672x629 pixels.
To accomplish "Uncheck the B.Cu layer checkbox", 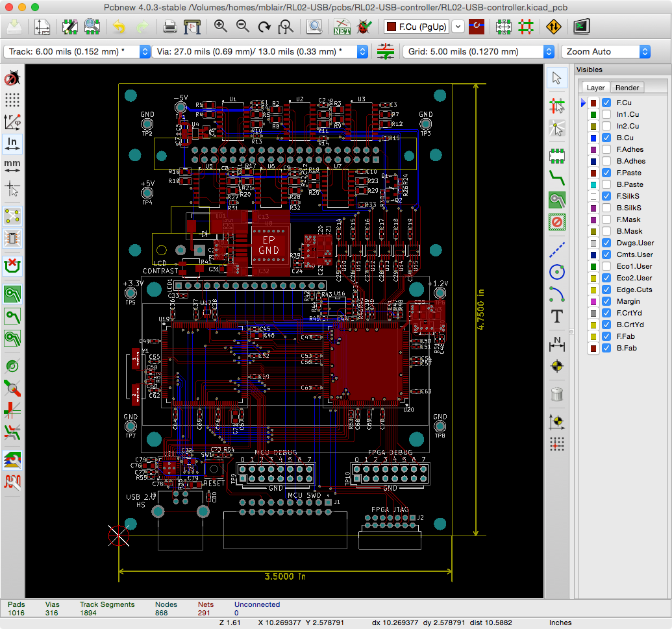I will [606, 138].
